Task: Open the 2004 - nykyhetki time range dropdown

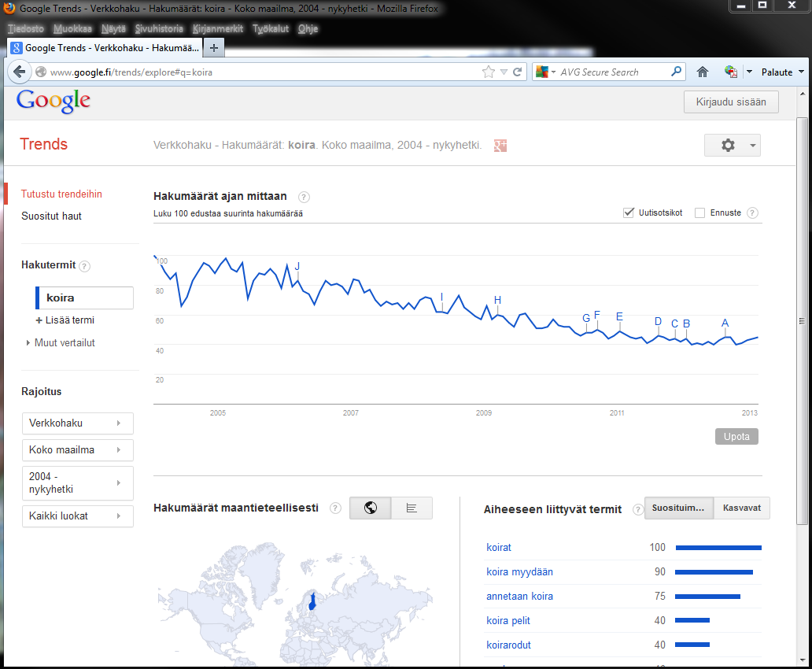Action: (x=78, y=483)
